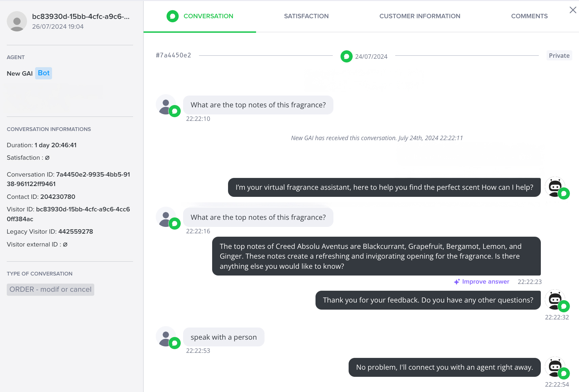The image size is (579, 392).
Task: Click the green chat icon beside the CONVERSATION tab
Action: click(x=173, y=16)
